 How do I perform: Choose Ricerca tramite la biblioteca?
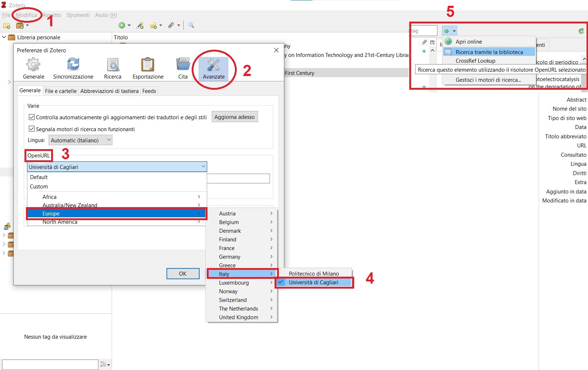[x=489, y=52]
